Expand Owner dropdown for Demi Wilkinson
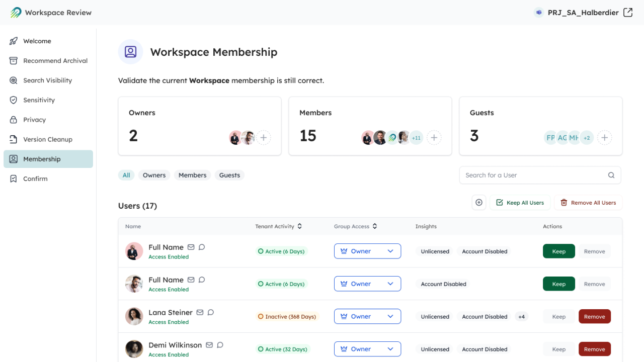 [x=367, y=349]
